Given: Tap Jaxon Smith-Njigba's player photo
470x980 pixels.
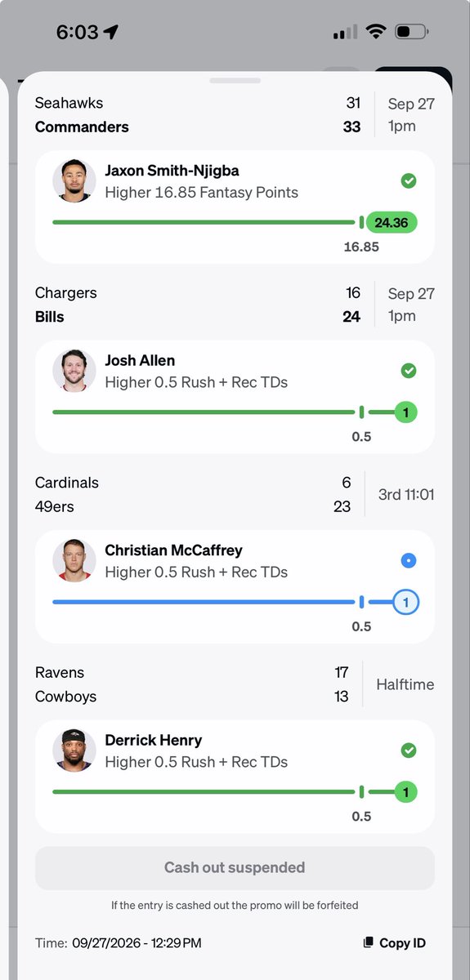Looking at the screenshot, I should point(74,180).
